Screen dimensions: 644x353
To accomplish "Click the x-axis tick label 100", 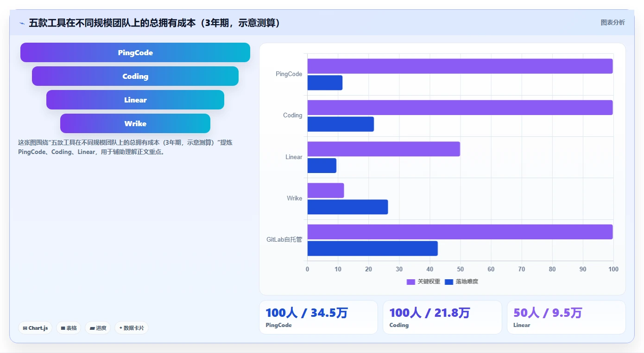I will click(613, 270).
